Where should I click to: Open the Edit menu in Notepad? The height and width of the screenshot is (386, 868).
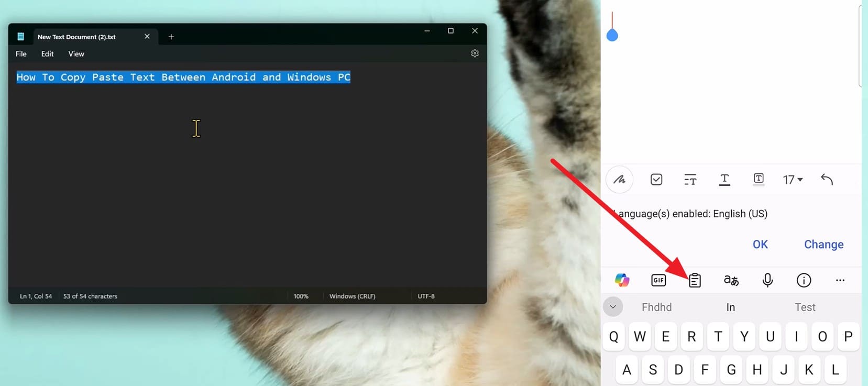pyautogui.click(x=47, y=54)
